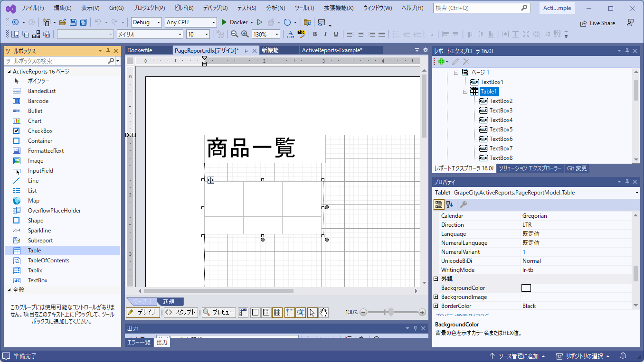This screenshot has width=644, height=362.
Task: Toggle ruler display in designer toolbar
Action: click(x=243, y=312)
